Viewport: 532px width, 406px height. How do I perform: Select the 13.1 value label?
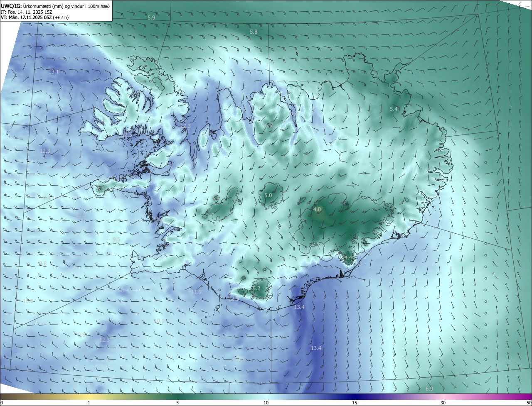[x=54, y=71]
